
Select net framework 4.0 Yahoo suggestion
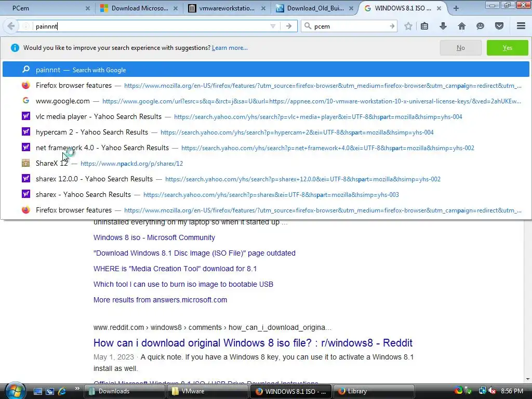265,148
